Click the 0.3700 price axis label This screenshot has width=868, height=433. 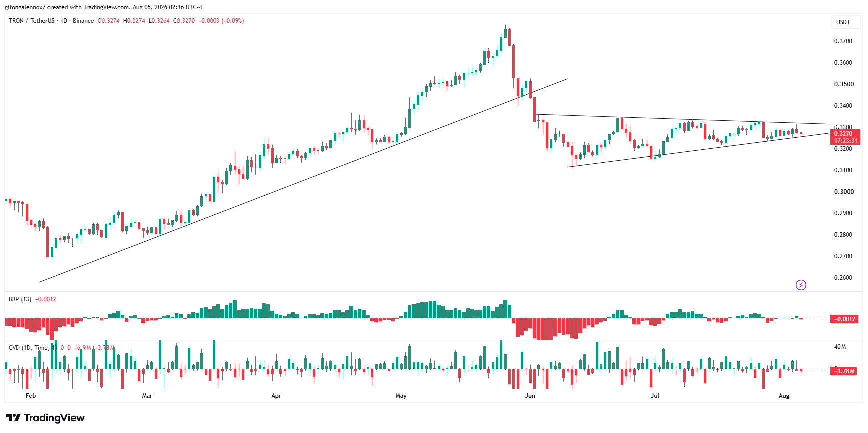pos(843,41)
